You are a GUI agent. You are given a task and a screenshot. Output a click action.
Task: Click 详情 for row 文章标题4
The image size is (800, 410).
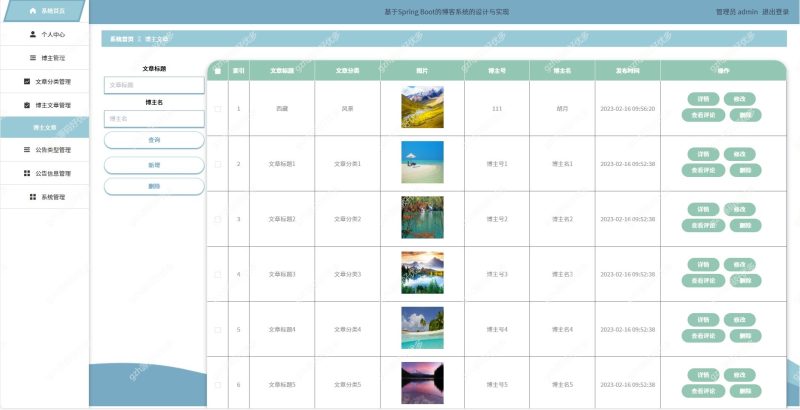point(703,320)
